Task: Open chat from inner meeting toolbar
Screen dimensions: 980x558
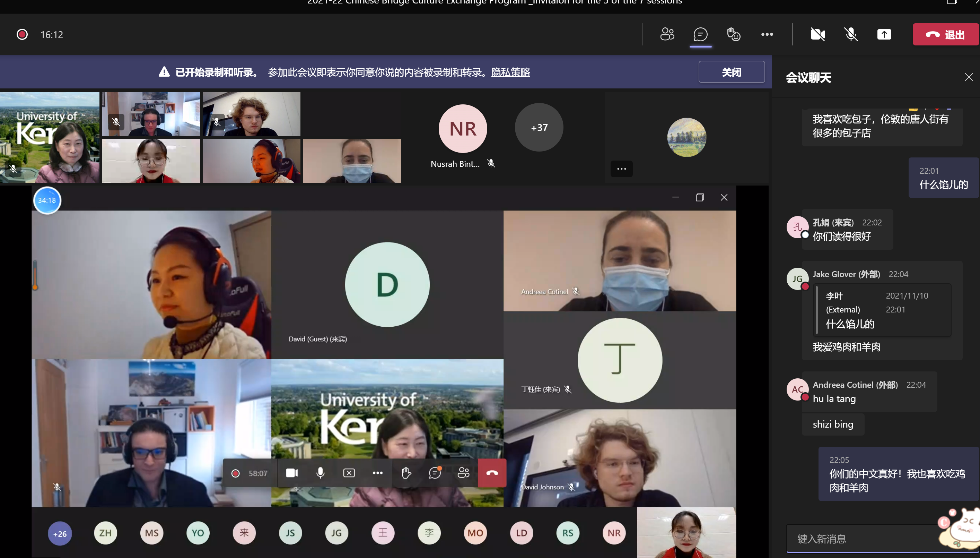Action: point(435,473)
